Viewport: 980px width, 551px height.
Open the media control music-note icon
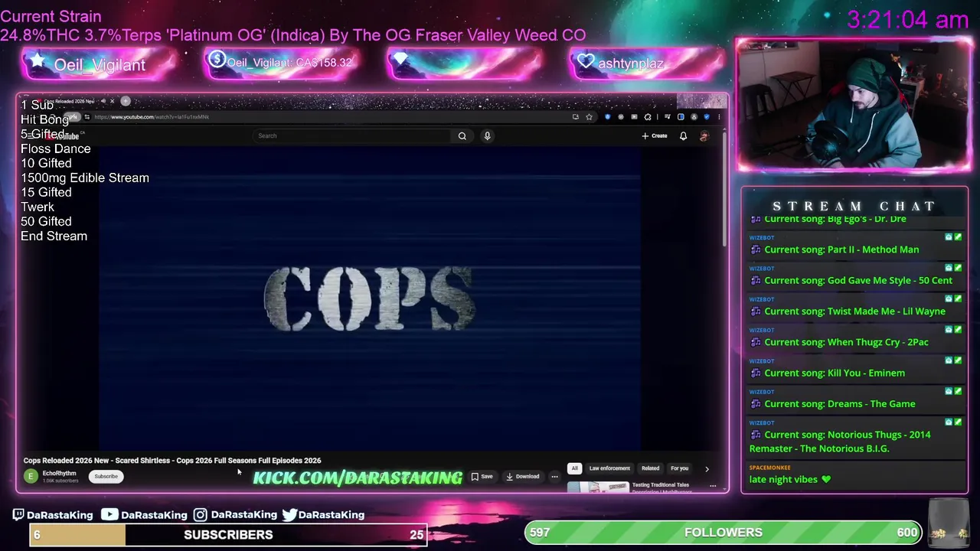(x=668, y=117)
